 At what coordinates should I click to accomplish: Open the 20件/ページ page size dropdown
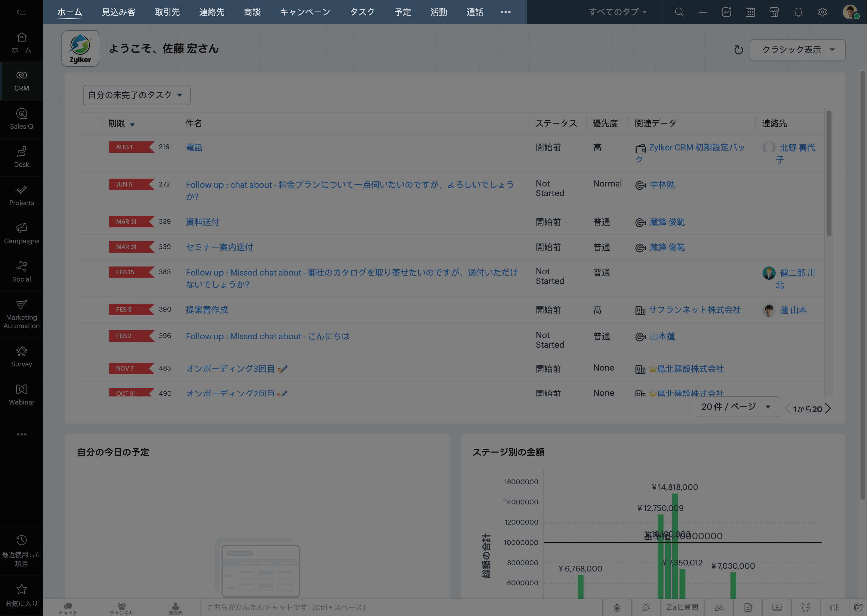coord(737,407)
